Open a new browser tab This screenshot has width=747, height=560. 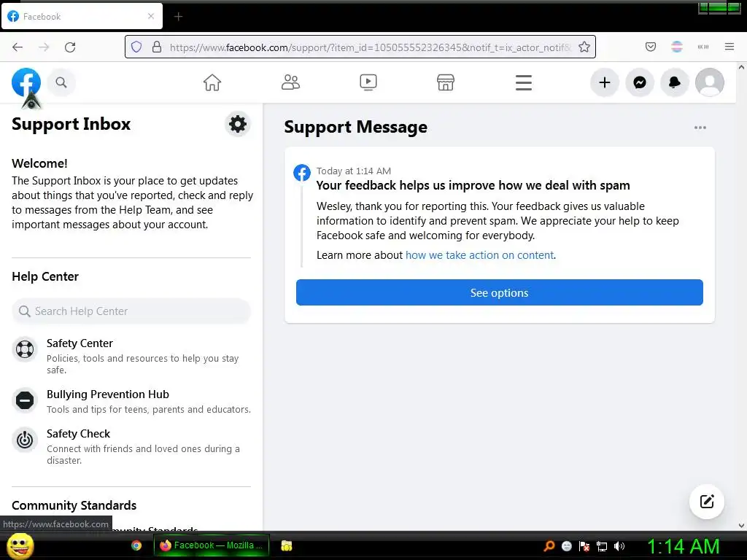coord(178,17)
